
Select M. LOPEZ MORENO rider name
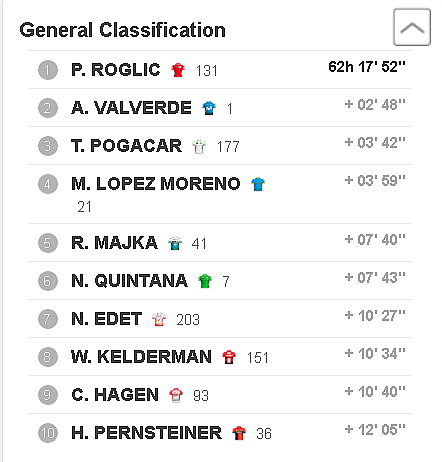[x=156, y=184]
